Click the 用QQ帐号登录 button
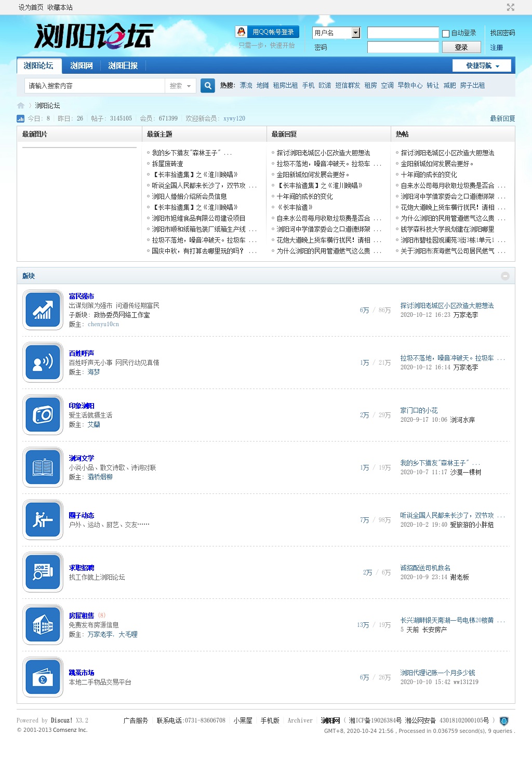This screenshot has width=532, height=762. (x=267, y=32)
